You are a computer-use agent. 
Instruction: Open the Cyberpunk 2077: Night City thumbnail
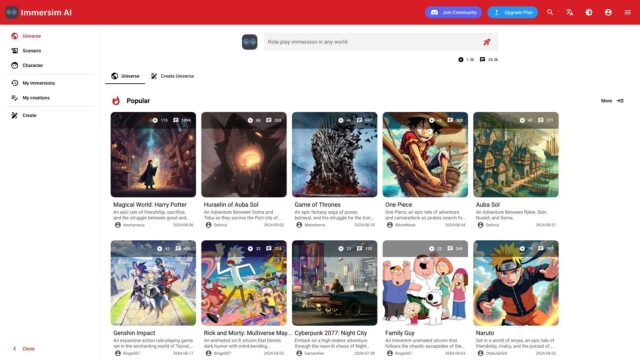[x=334, y=283]
